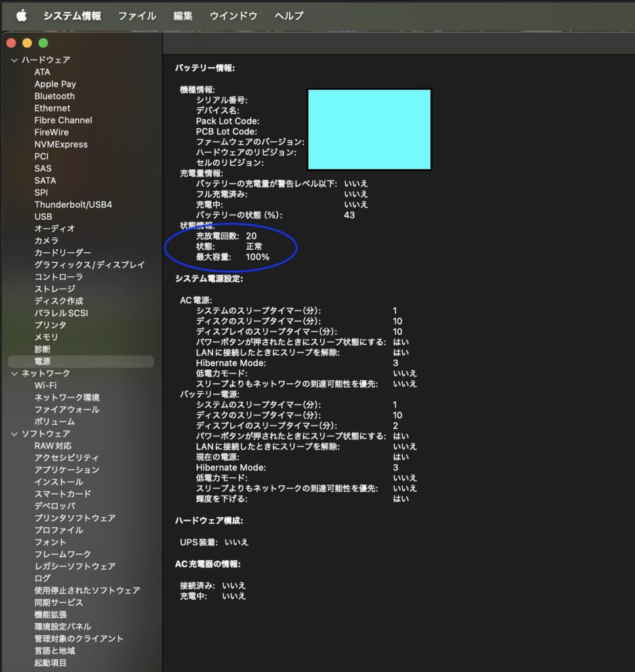This screenshot has width=635, height=672.
Task: Select ファイアウォール in the sidebar
Action: click(x=67, y=409)
